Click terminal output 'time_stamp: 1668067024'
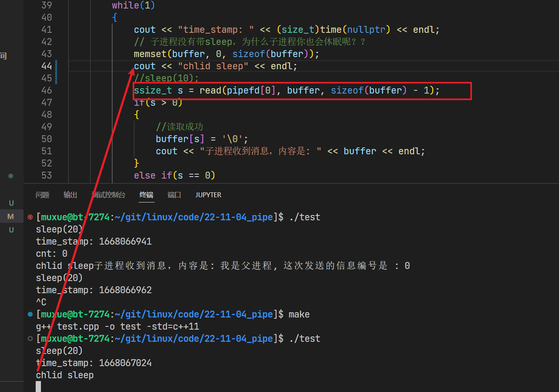The height and width of the screenshot is (392, 559). click(x=94, y=363)
